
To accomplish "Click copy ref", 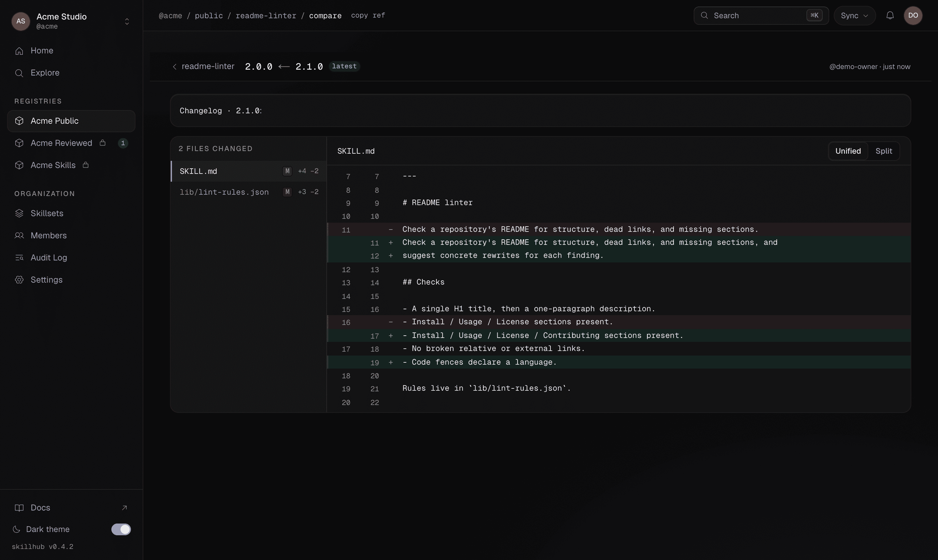I will (x=368, y=16).
